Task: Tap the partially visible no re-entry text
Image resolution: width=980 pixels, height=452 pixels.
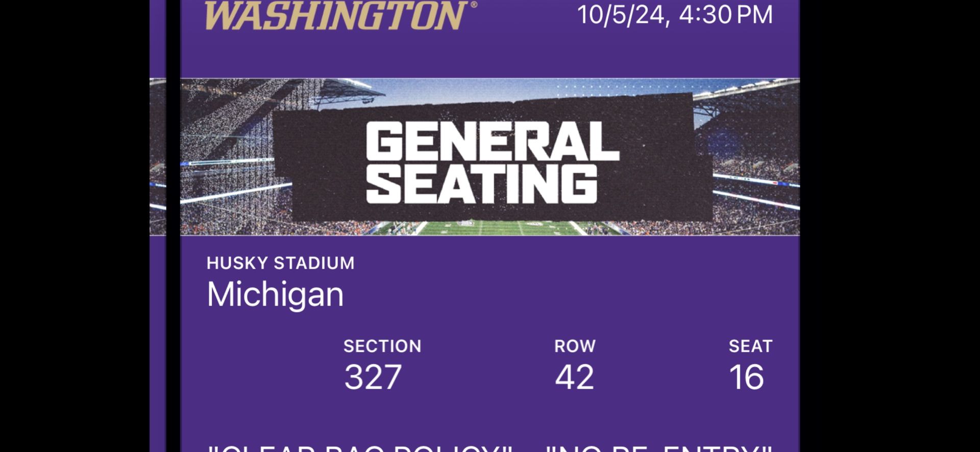Action: coord(658,448)
